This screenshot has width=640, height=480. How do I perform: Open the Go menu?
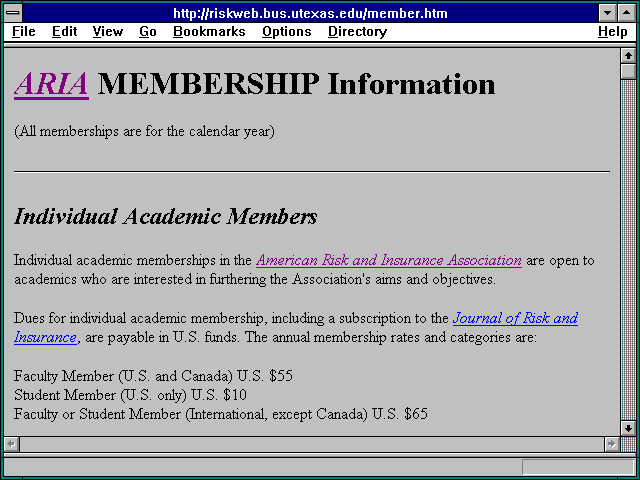point(148,31)
